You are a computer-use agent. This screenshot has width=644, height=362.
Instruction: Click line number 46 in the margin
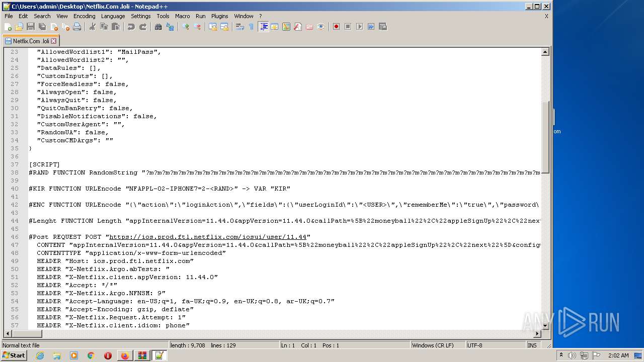click(x=15, y=237)
